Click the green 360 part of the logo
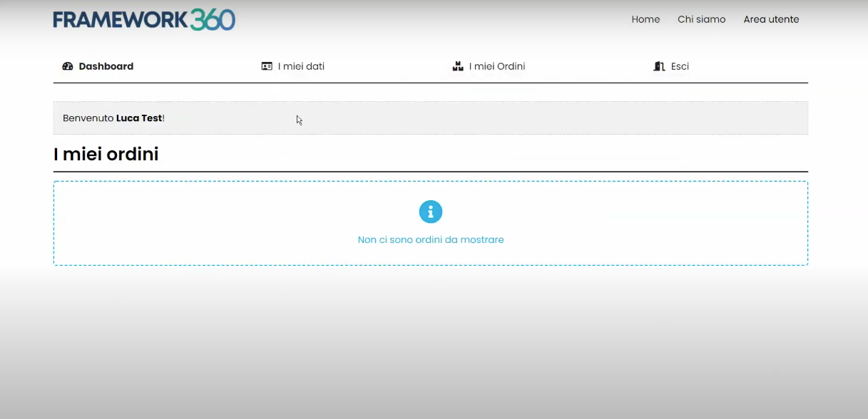 [x=213, y=20]
